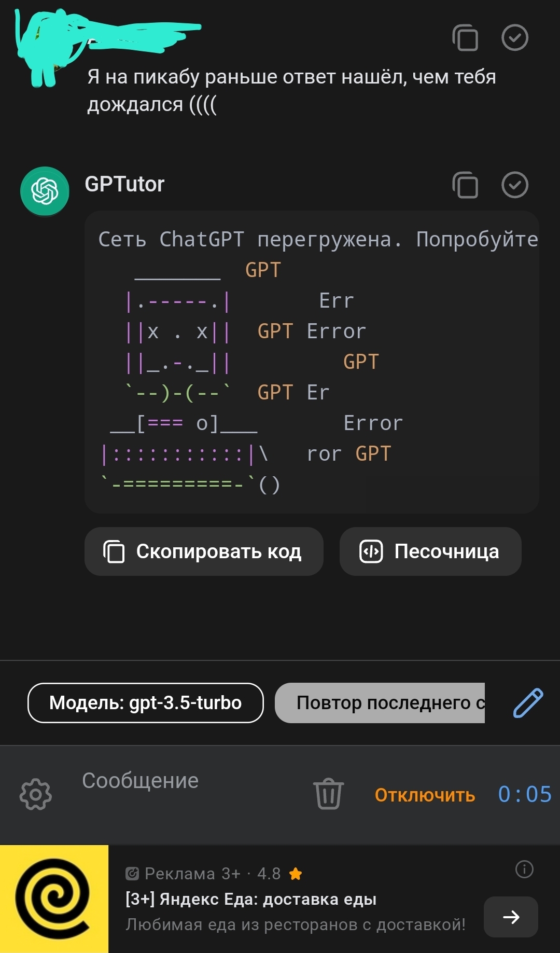Click Отключить link

coord(425,795)
